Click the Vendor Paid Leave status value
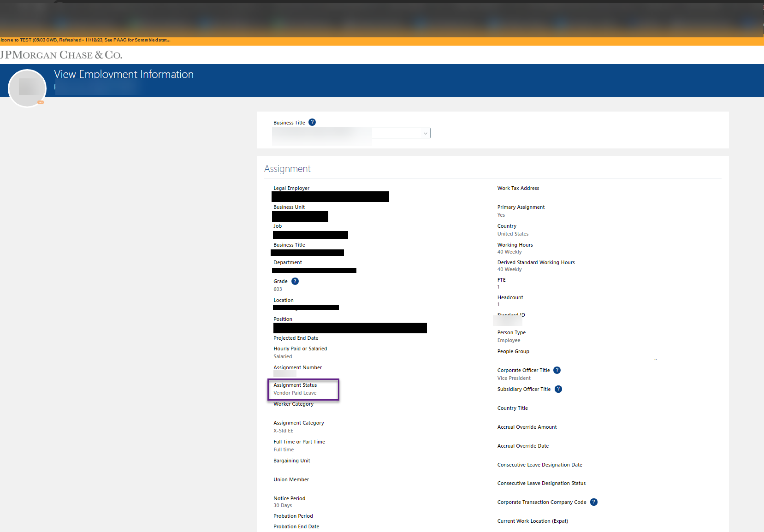 pyautogui.click(x=295, y=393)
